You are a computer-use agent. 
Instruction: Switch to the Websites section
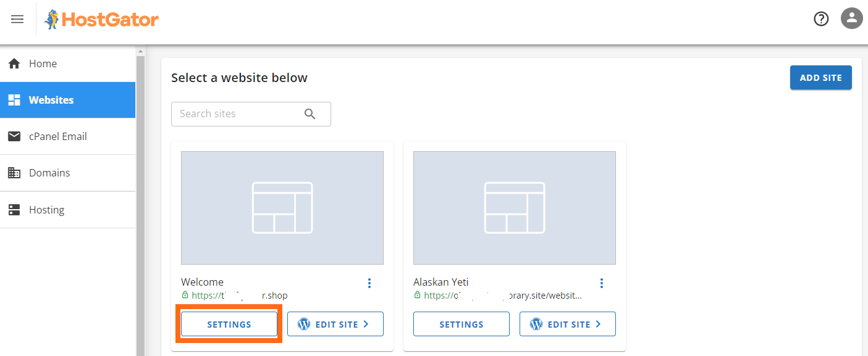click(51, 99)
